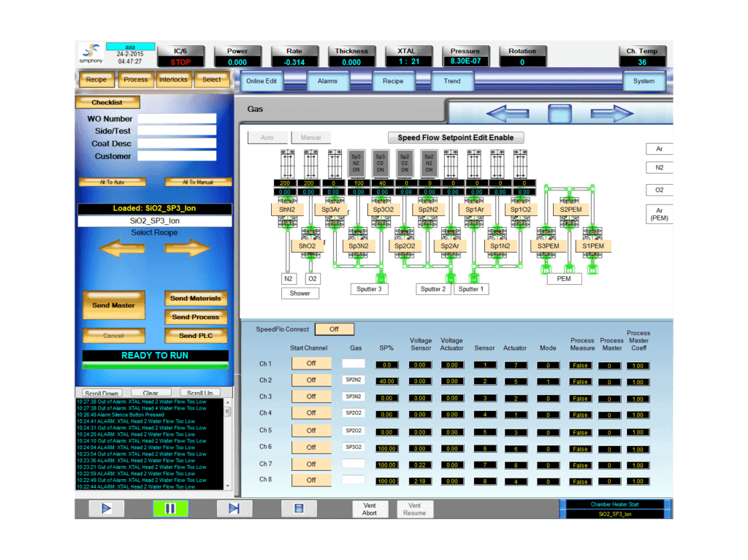Click the Send Master button

coord(113,305)
